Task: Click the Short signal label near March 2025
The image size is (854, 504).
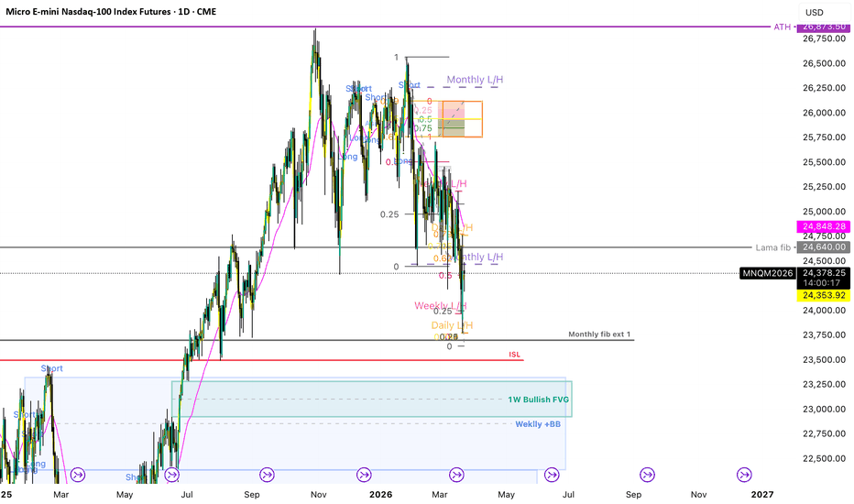Action: click(51, 368)
